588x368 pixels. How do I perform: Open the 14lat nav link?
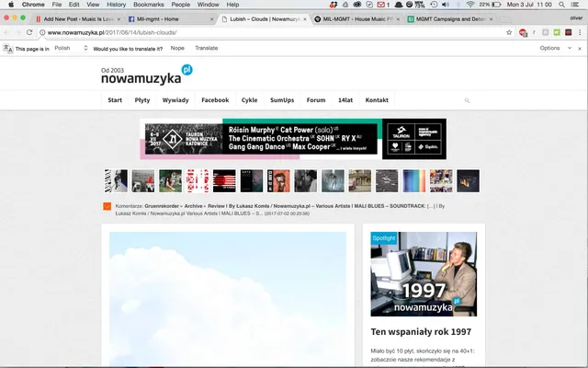click(345, 100)
